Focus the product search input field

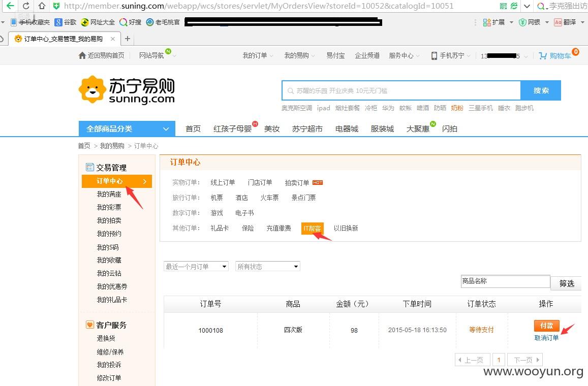click(x=401, y=90)
